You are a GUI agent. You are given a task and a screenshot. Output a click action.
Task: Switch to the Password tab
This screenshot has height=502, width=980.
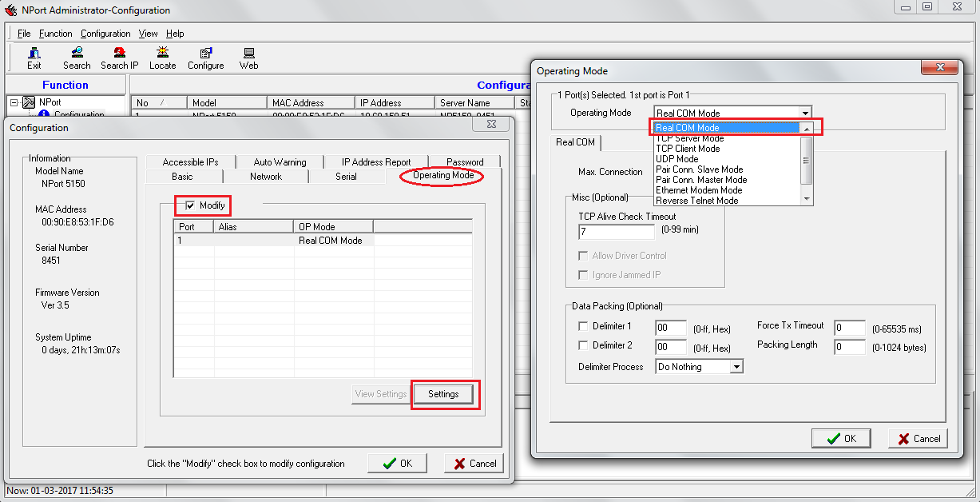coord(465,162)
